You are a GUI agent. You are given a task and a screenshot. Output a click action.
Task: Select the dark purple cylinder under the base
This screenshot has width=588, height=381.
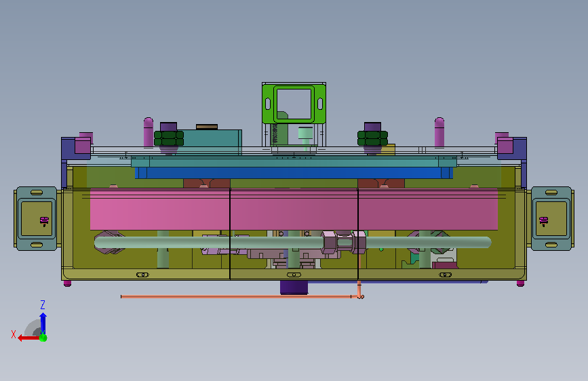[x=294, y=287]
